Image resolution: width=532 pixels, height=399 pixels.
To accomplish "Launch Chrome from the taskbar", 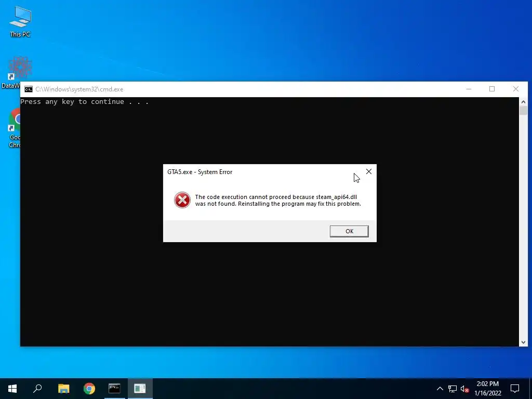I will click(x=89, y=389).
